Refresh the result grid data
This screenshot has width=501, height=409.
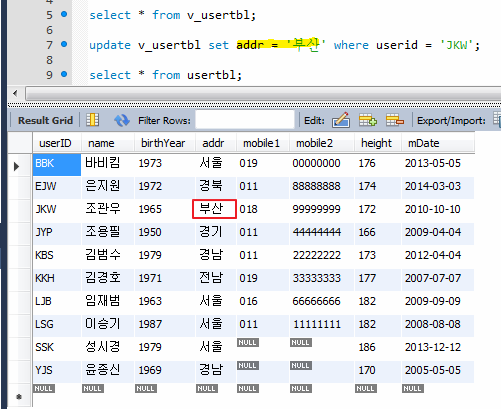click(122, 120)
